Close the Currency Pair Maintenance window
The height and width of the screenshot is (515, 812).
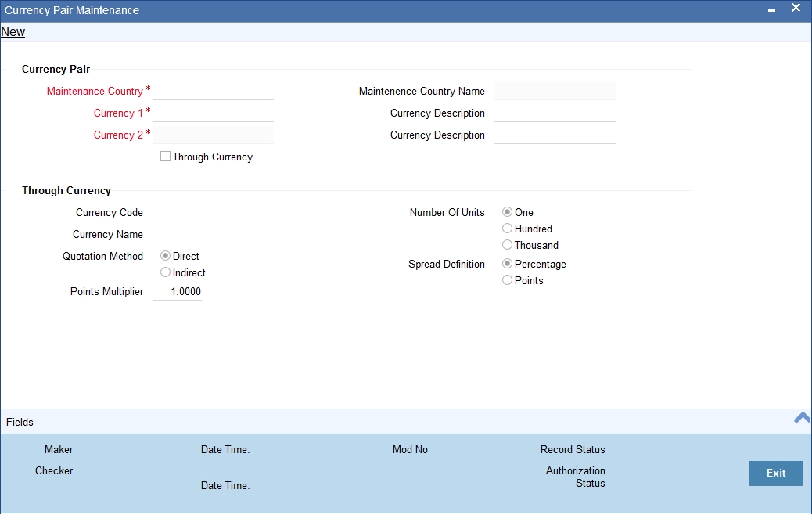[796, 8]
